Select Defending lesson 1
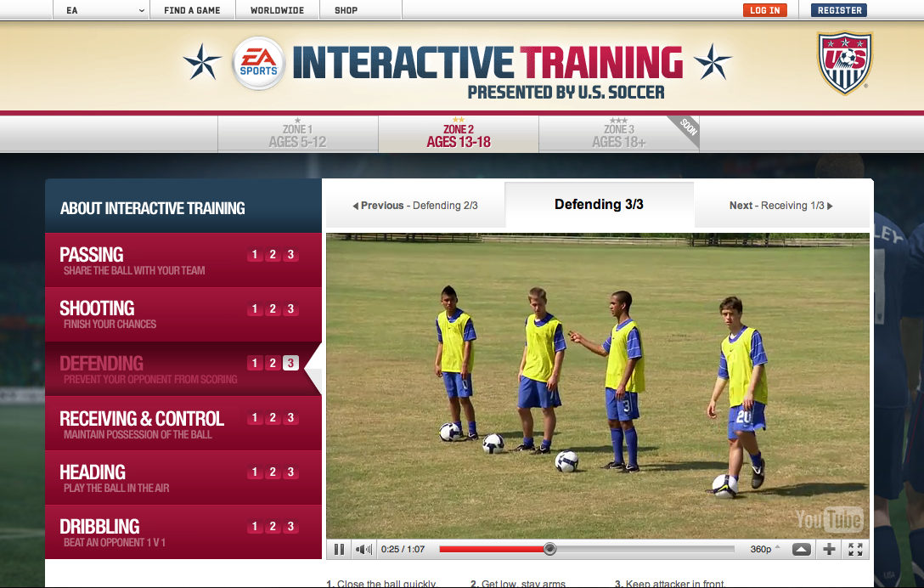The height and width of the screenshot is (588, 924). [x=255, y=363]
